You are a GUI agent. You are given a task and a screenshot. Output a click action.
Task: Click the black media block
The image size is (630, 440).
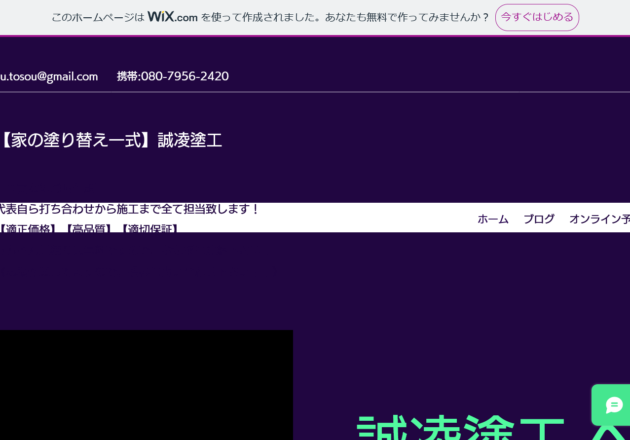click(x=146, y=385)
